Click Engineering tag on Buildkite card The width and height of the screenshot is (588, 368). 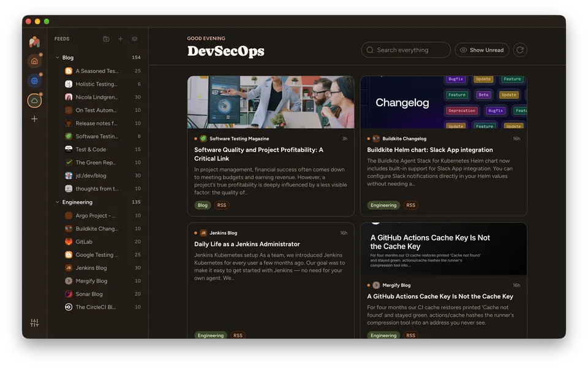383,205
